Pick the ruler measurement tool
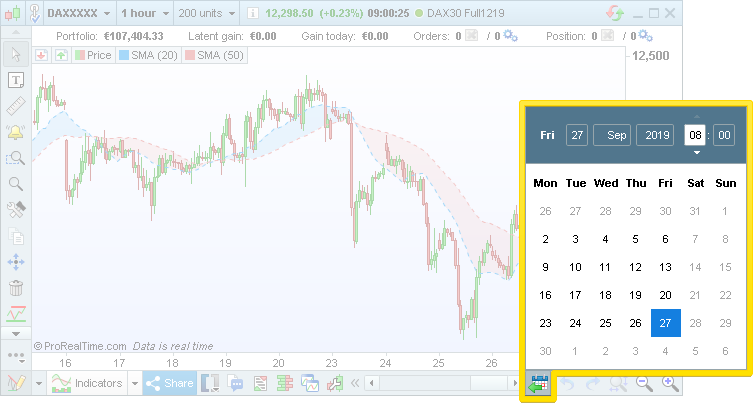This screenshot has width=753, height=403. tap(15, 106)
